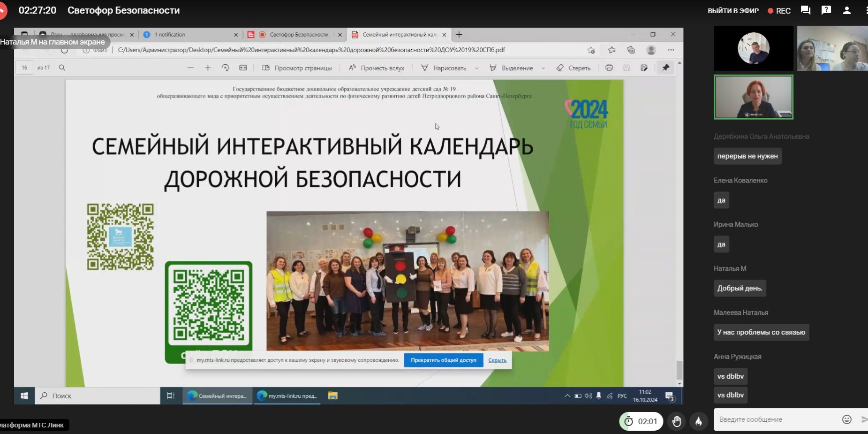
Task: Open the browser settings and more menu
Action: click(x=671, y=50)
